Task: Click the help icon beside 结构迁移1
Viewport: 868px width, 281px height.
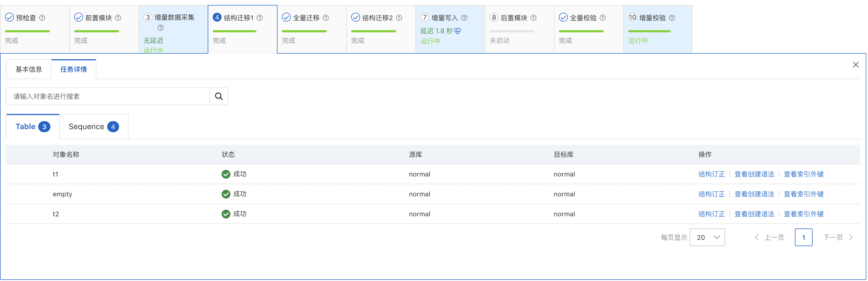Action: (x=260, y=18)
